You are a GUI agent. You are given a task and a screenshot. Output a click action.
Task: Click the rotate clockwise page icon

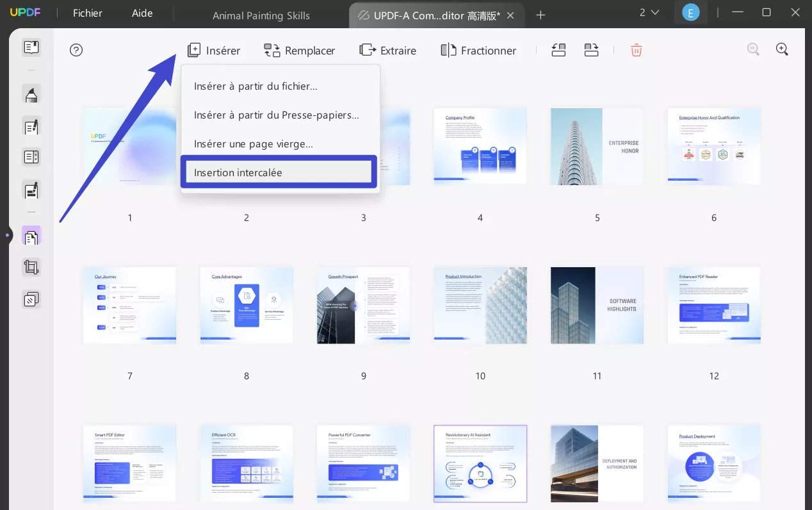pyautogui.click(x=591, y=50)
